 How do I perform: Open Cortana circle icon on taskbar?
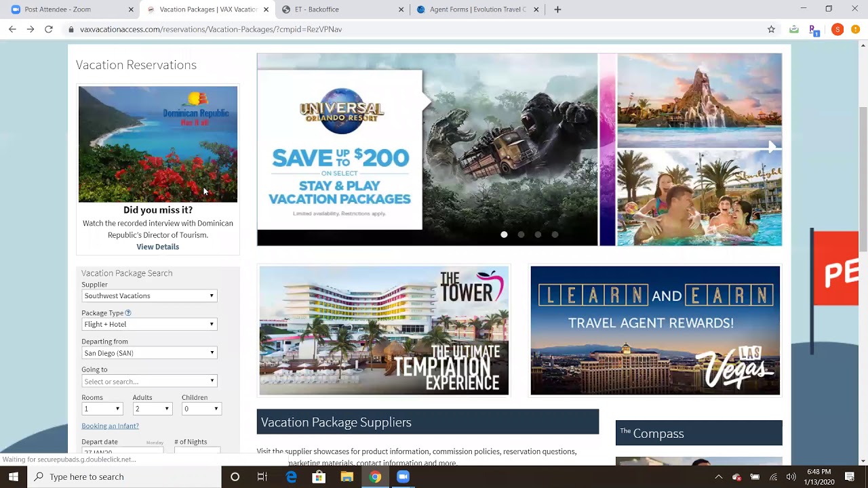pyautogui.click(x=235, y=476)
